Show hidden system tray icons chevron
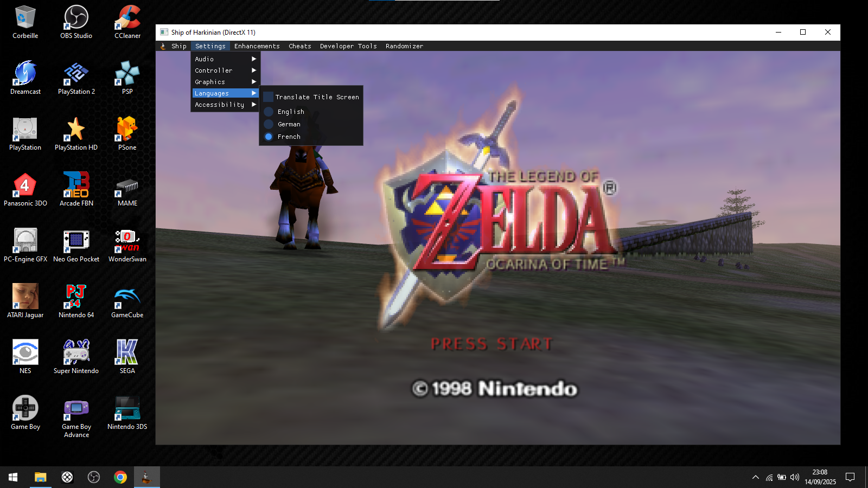868x488 pixels. (x=755, y=477)
